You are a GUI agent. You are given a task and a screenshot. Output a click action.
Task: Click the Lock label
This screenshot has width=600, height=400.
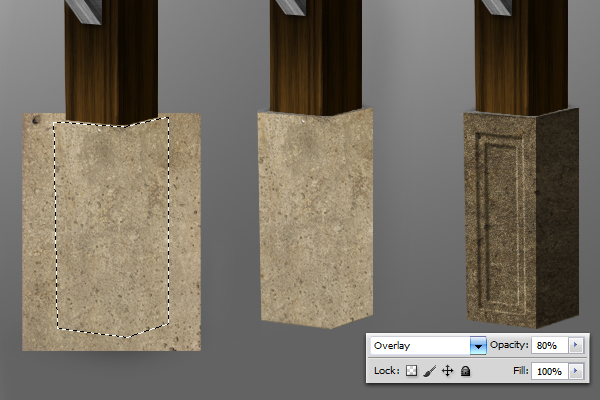click(x=386, y=371)
